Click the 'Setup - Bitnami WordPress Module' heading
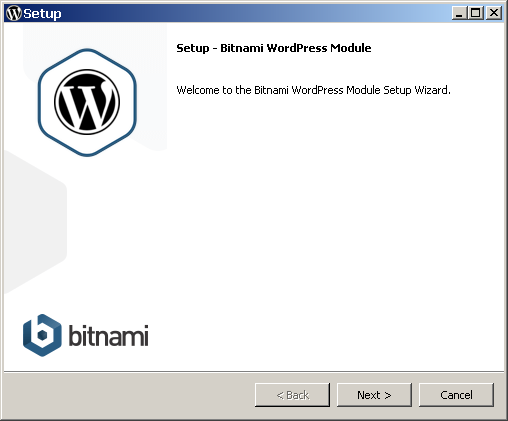Viewport: 508px width, 421px height. click(x=274, y=48)
